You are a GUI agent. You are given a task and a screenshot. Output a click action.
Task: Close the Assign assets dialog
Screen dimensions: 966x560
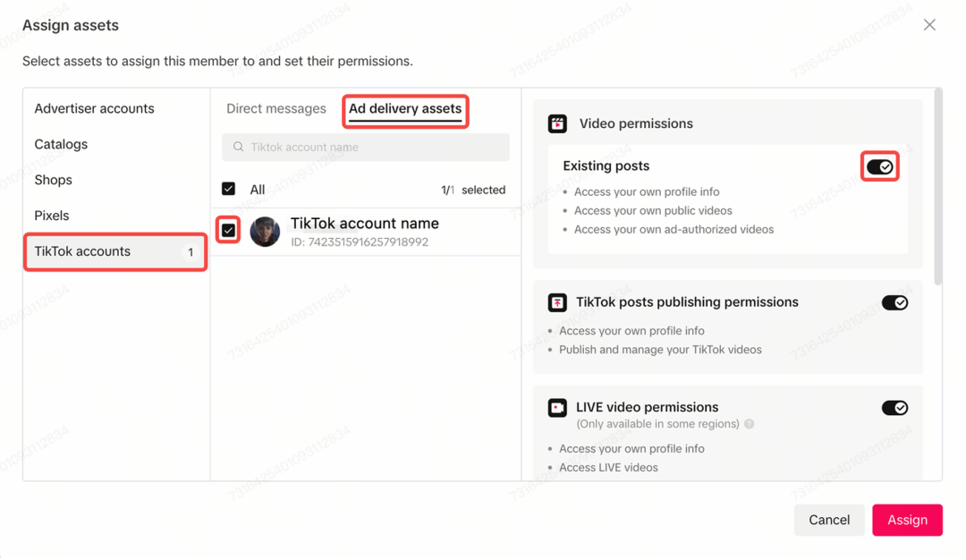(x=929, y=25)
